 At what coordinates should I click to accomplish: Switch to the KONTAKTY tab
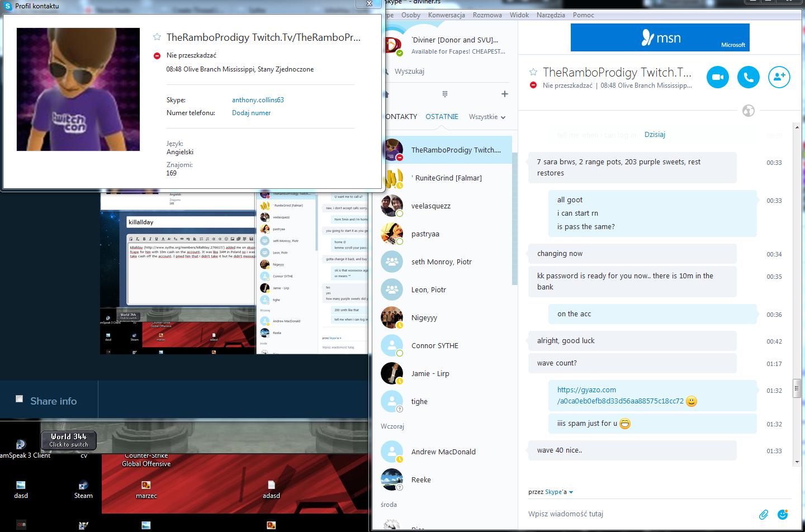point(401,117)
